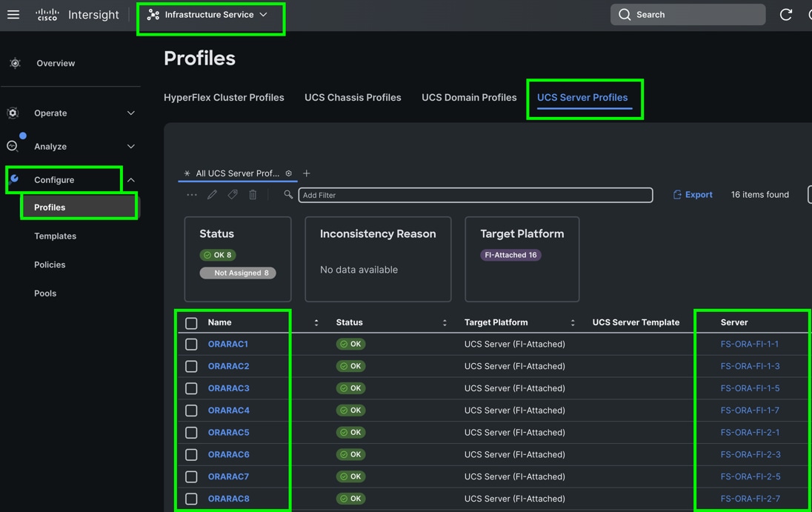Click the refresh icon in top bar
The height and width of the screenshot is (512, 812).
point(786,15)
